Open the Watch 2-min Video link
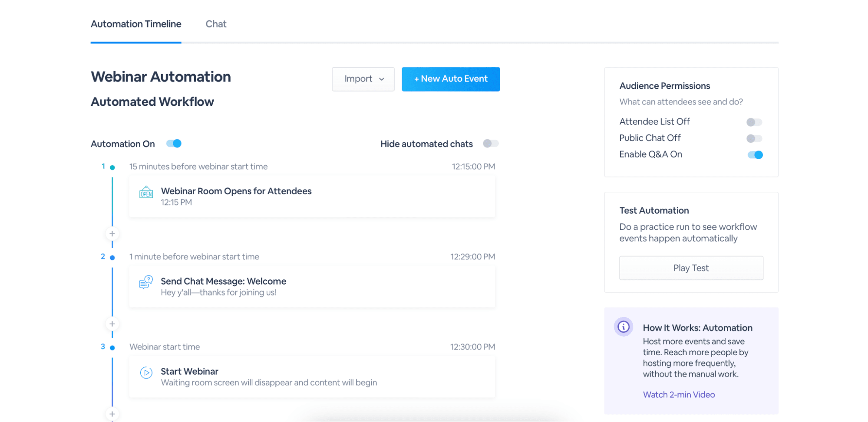 click(678, 394)
